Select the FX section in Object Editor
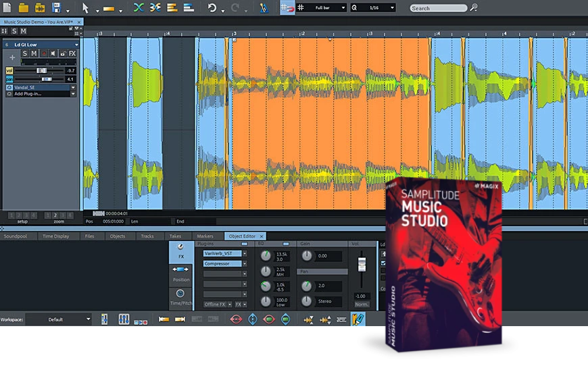 [x=181, y=252]
